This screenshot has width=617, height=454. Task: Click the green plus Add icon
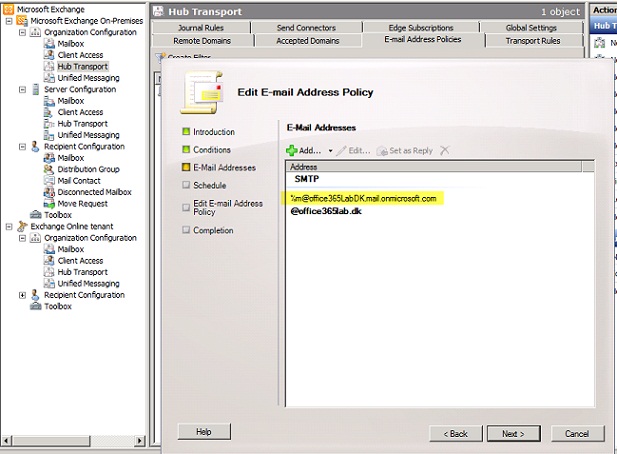tap(292, 151)
